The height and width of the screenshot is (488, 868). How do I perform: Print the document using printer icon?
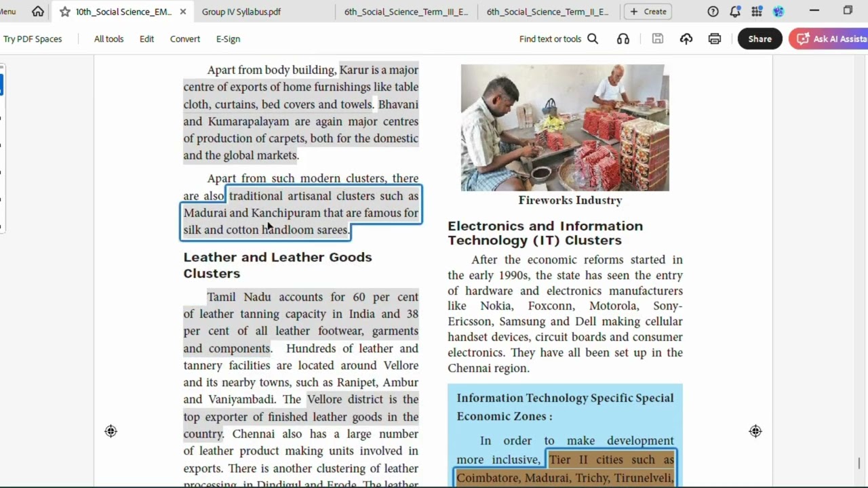click(715, 39)
